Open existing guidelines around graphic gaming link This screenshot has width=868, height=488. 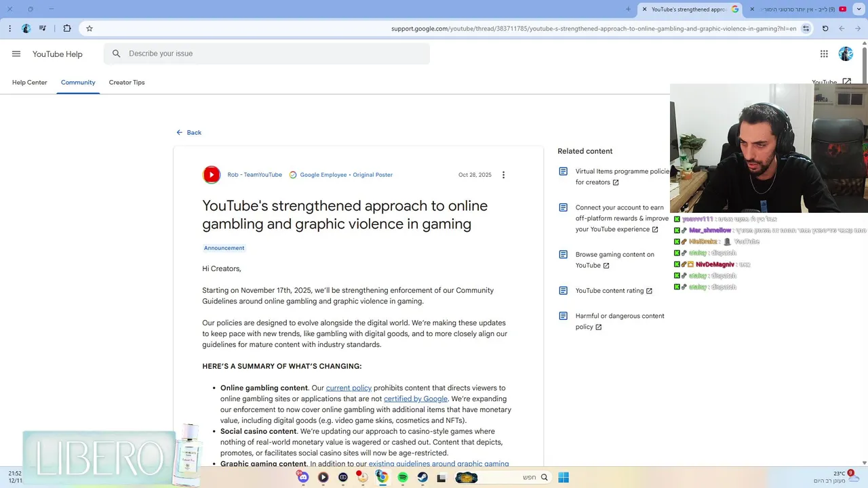click(439, 464)
